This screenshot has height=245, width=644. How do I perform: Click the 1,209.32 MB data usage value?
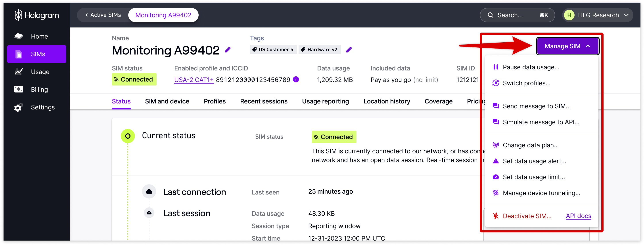point(335,80)
